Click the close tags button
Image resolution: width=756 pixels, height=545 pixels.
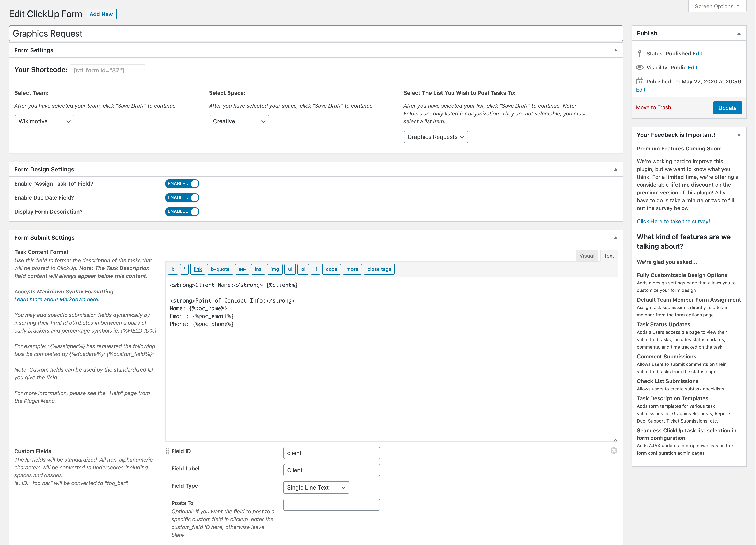(379, 269)
